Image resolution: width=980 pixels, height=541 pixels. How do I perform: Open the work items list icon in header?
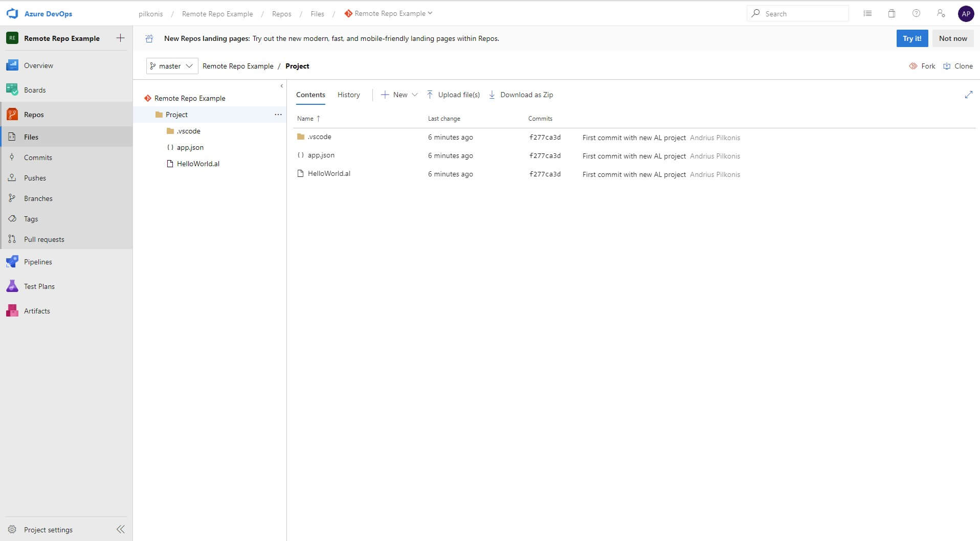point(867,14)
